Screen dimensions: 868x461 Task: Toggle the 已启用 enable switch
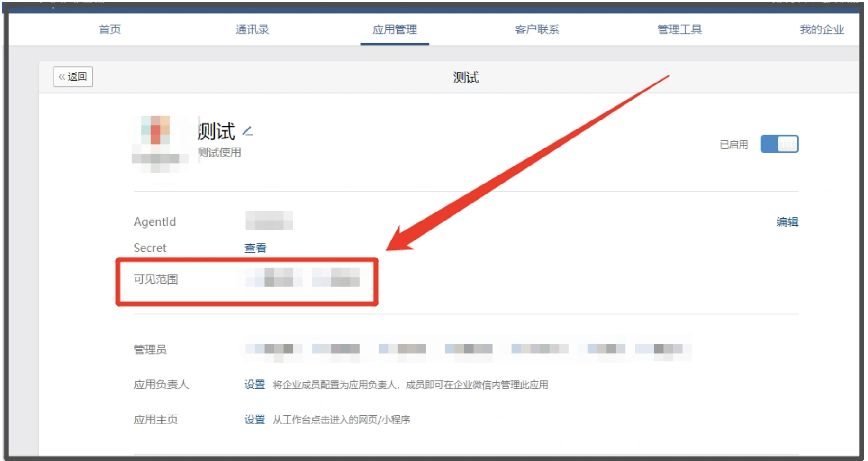tap(779, 144)
